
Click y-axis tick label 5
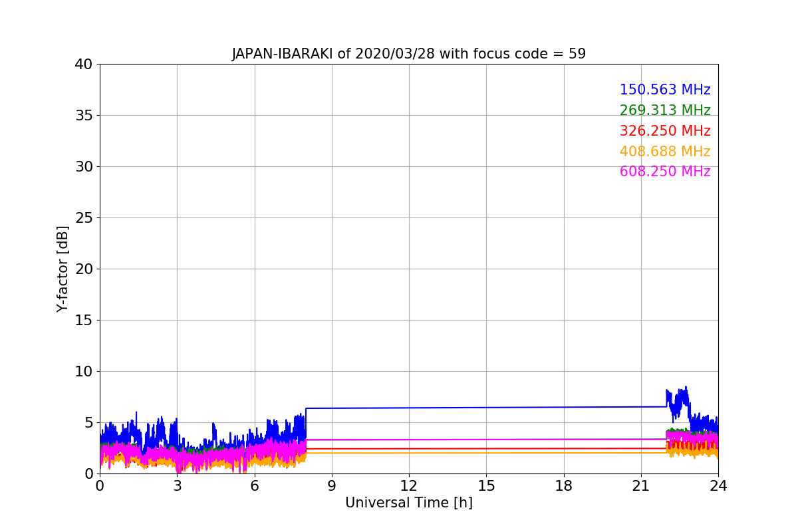88,423
